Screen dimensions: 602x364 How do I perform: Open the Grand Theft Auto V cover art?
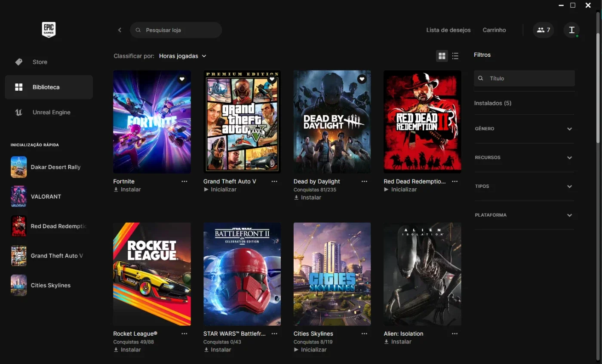(x=242, y=122)
